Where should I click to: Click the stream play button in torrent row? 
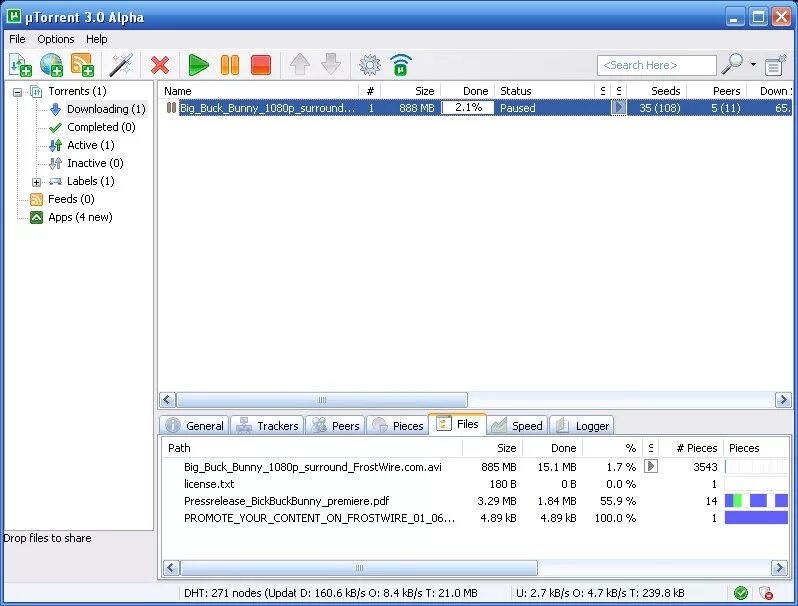(x=618, y=107)
